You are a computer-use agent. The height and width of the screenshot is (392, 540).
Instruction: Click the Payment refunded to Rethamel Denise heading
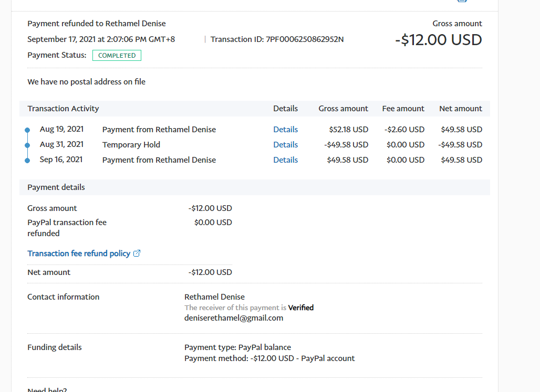tap(97, 24)
